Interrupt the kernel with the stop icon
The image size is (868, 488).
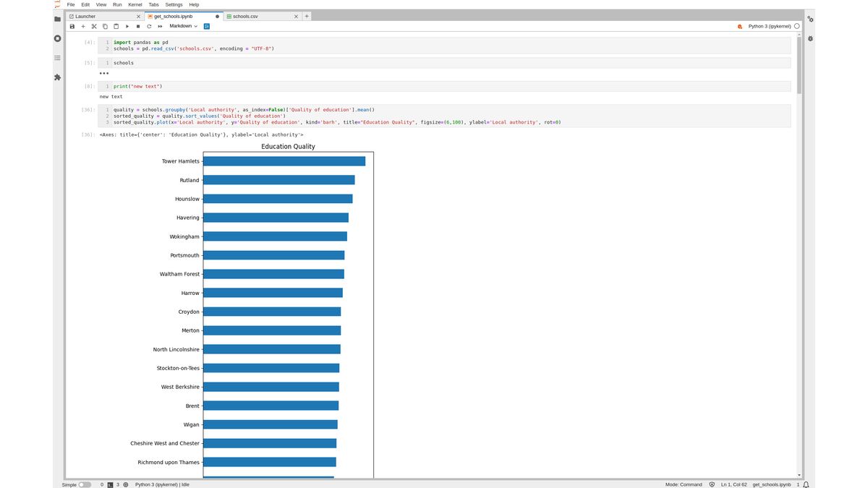[137, 26]
